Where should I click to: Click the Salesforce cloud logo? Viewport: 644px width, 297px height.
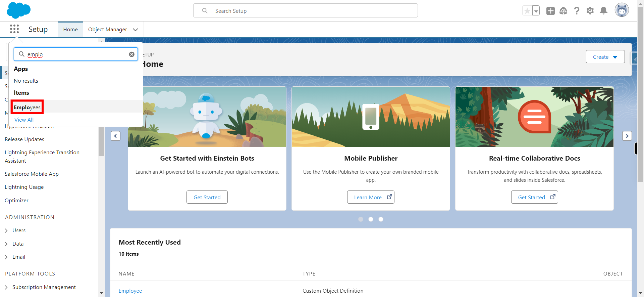click(x=18, y=10)
